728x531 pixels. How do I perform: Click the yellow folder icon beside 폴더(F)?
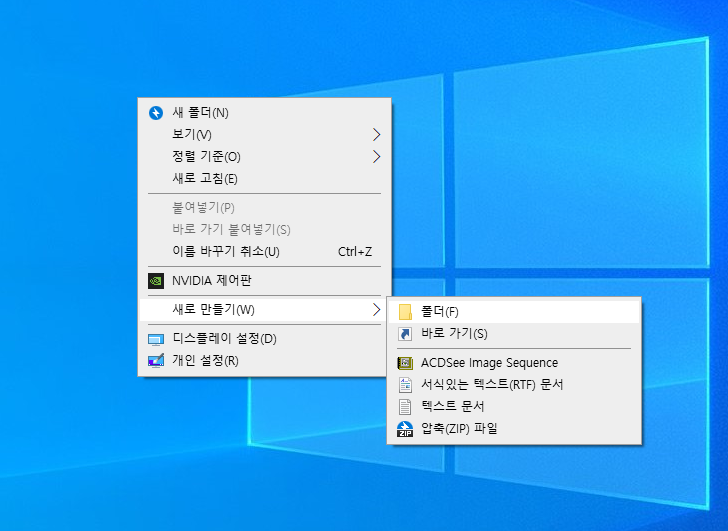click(405, 312)
